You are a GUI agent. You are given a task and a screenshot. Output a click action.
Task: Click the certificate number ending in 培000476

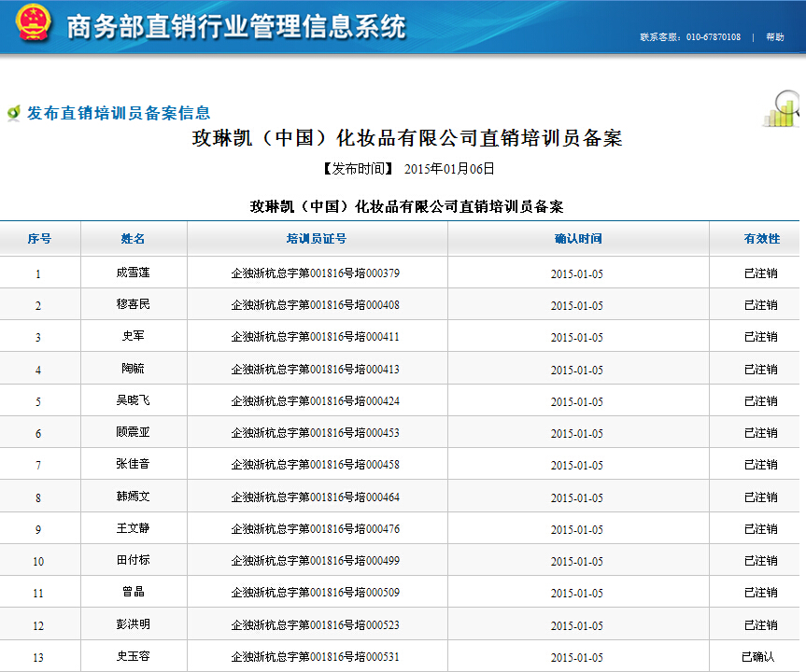pyautogui.click(x=315, y=529)
